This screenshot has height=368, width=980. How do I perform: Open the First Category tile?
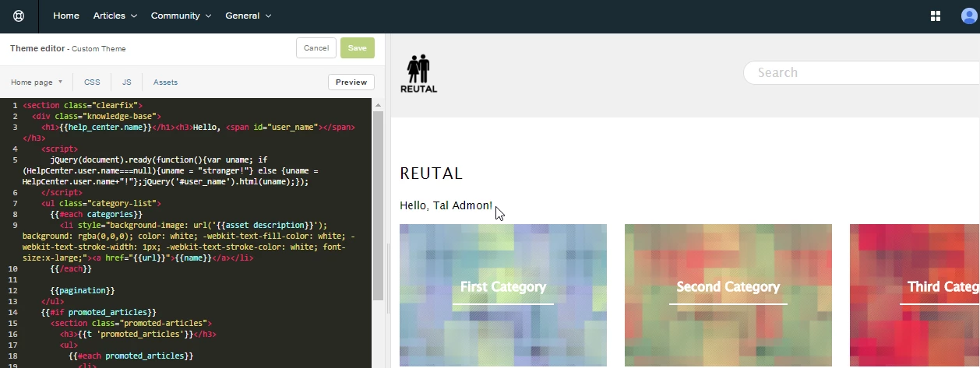coord(503,295)
